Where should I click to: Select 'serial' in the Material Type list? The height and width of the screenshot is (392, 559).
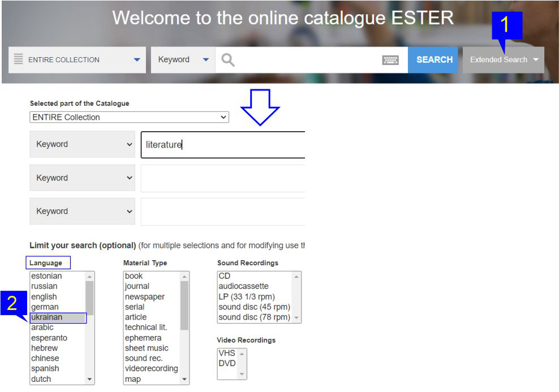[135, 307]
